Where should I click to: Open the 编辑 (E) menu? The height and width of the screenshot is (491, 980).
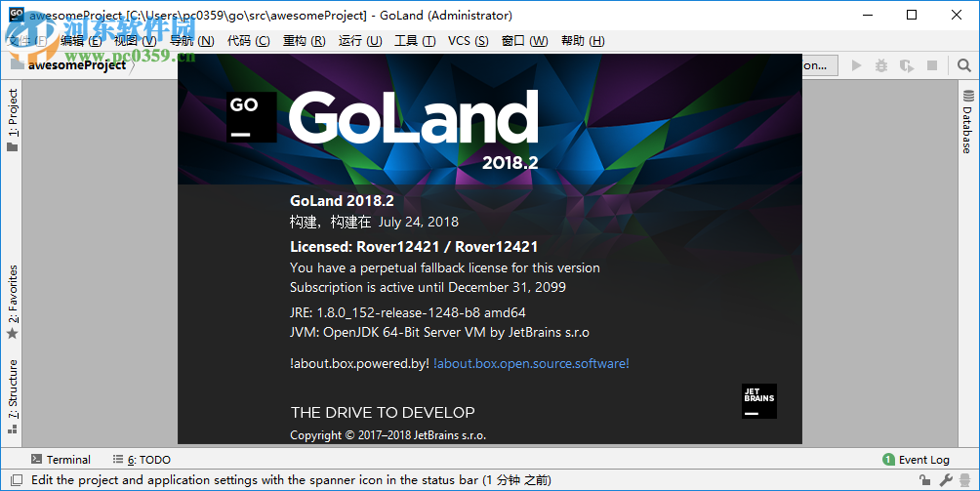click(x=81, y=41)
